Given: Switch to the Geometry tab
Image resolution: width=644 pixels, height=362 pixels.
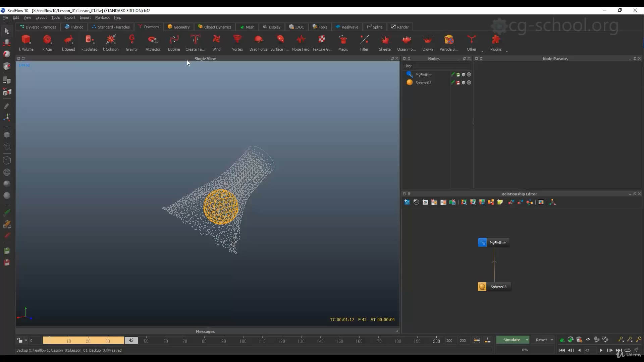Looking at the screenshot, I should pos(179,27).
